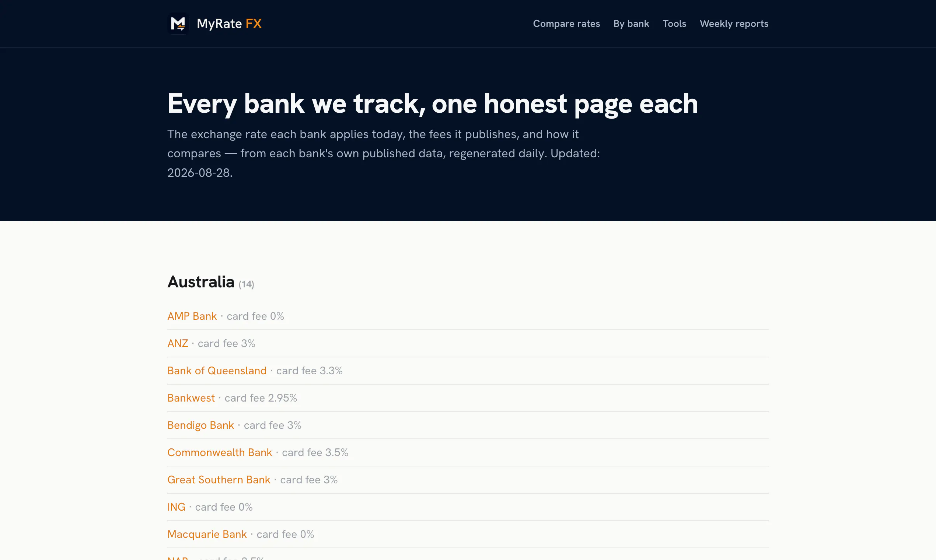
Task: Open the Macquarie Bank link
Action: (207, 534)
